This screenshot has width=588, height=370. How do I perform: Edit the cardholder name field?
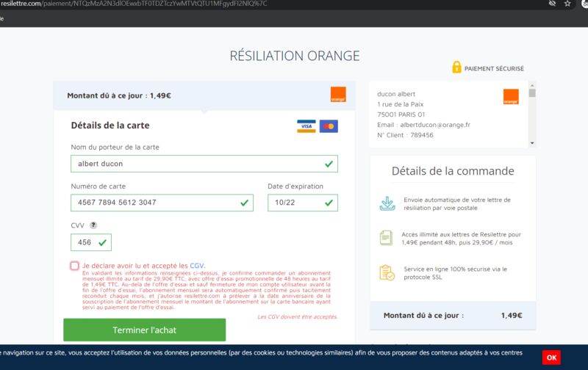click(204, 164)
